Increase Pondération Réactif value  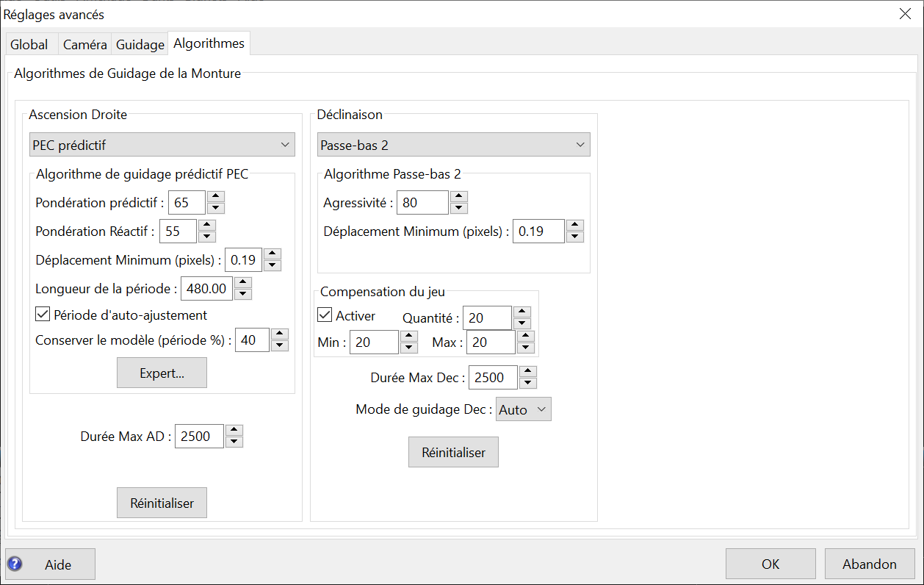point(207,225)
